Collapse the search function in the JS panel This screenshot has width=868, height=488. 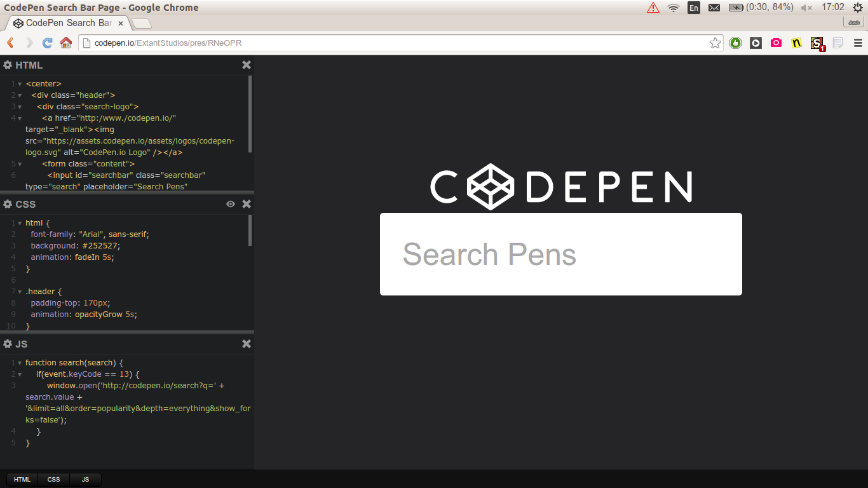click(19, 362)
